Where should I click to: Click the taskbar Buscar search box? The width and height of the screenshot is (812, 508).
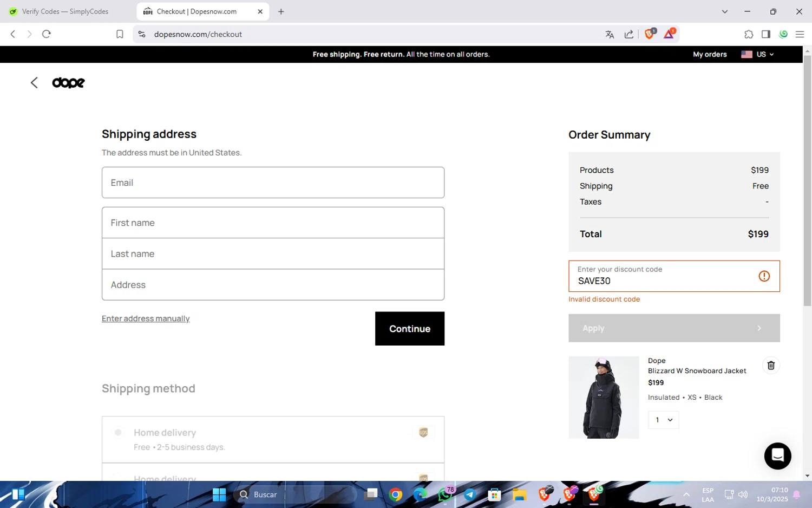[x=296, y=494]
